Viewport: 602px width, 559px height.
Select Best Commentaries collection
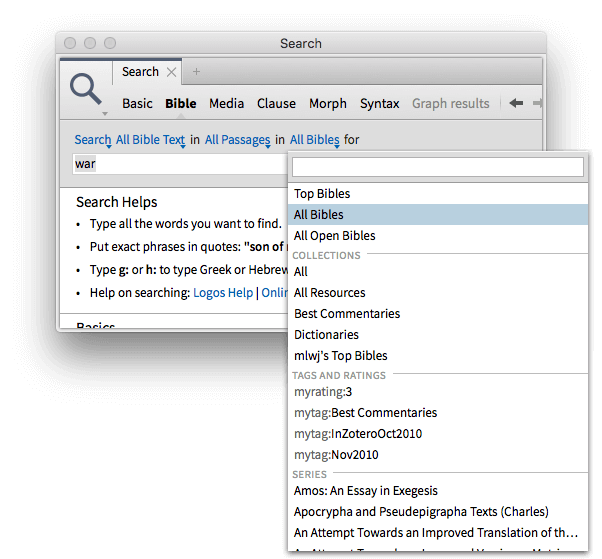(x=346, y=314)
